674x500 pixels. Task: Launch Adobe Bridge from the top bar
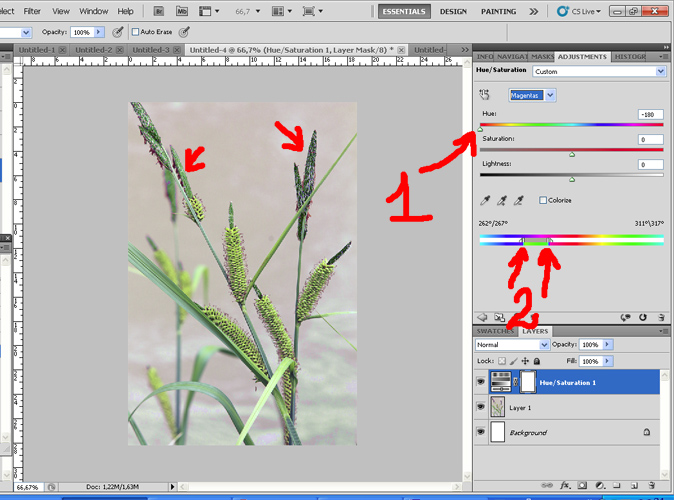point(160,11)
